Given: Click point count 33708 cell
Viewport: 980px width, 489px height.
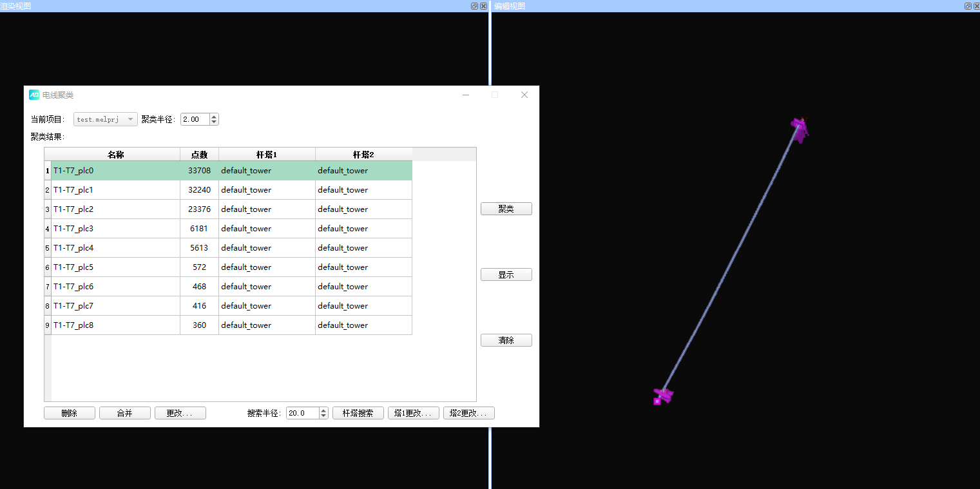Looking at the screenshot, I should coord(200,171).
